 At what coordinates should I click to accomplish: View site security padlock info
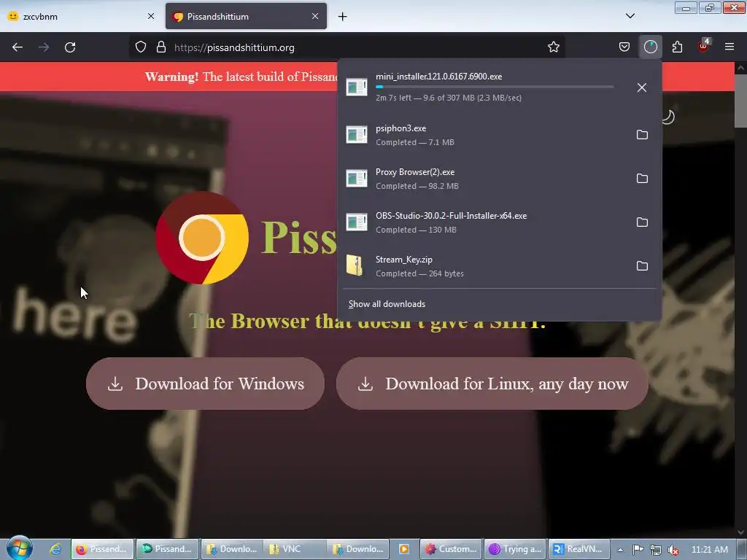click(x=161, y=47)
